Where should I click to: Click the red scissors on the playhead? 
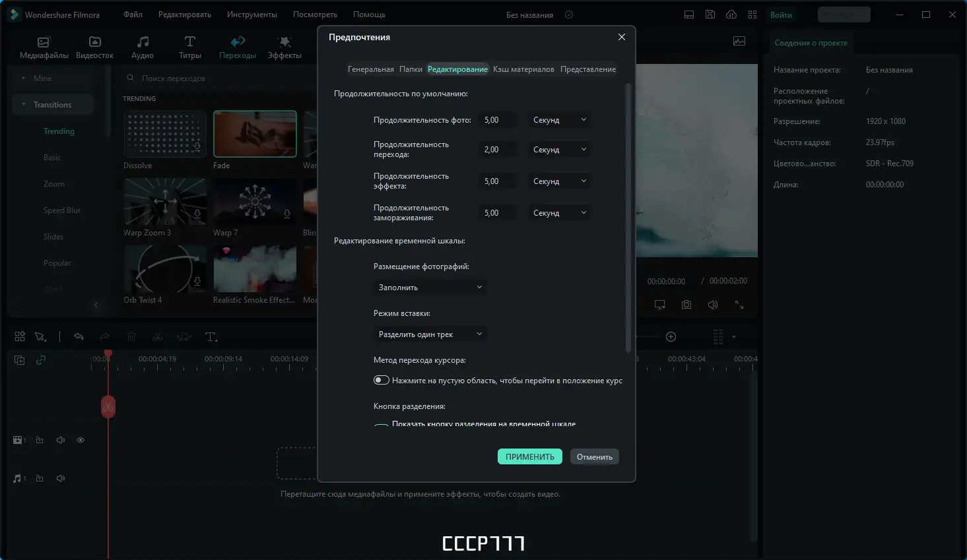[108, 406]
